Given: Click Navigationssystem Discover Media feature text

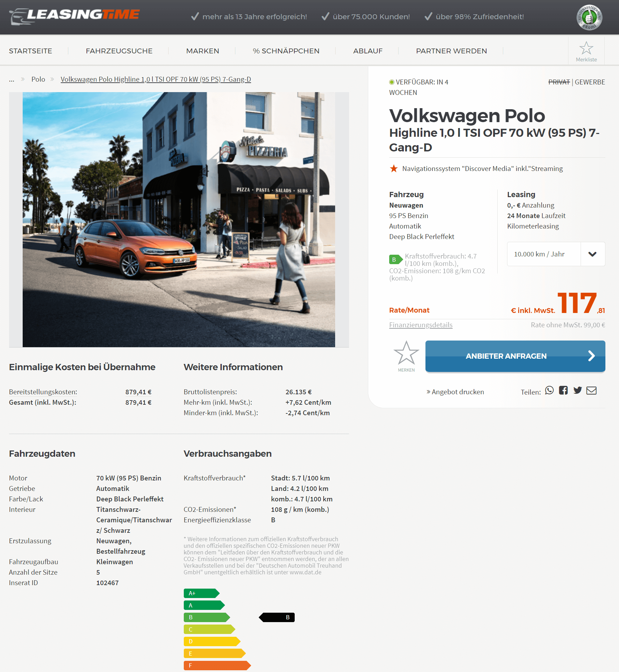Looking at the screenshot, I should click(x=482, y=169).
